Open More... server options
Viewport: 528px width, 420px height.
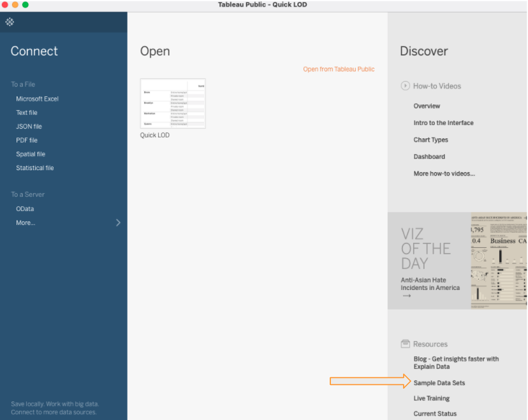pyautogui.click(x=26, y=223)
